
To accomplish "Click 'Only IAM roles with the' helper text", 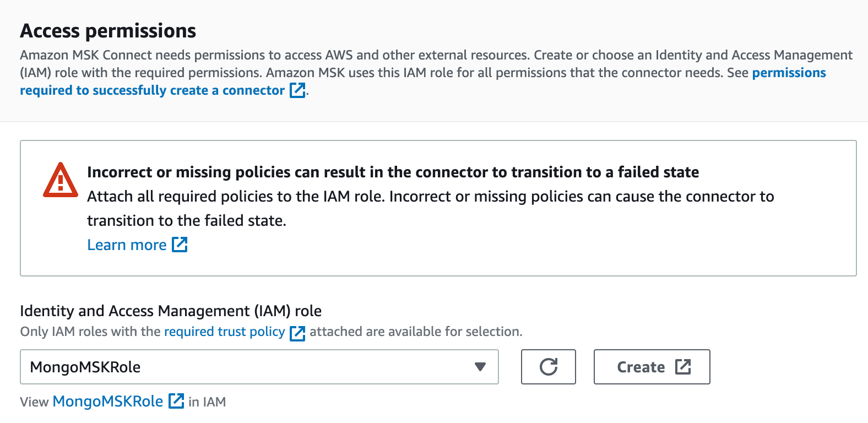I will point(90,332).
